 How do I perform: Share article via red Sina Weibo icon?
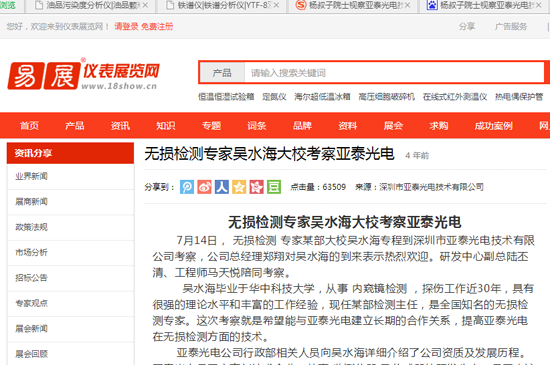click(x=204, y=187)
